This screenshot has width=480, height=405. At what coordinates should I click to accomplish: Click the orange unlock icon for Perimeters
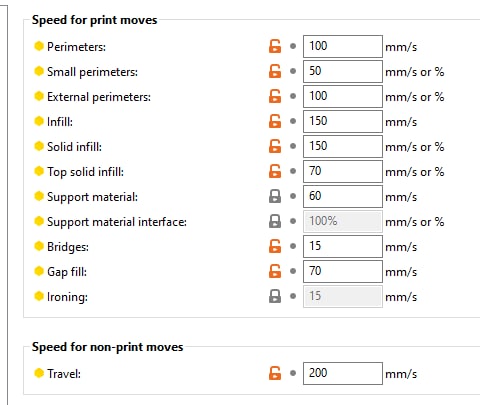275,46
